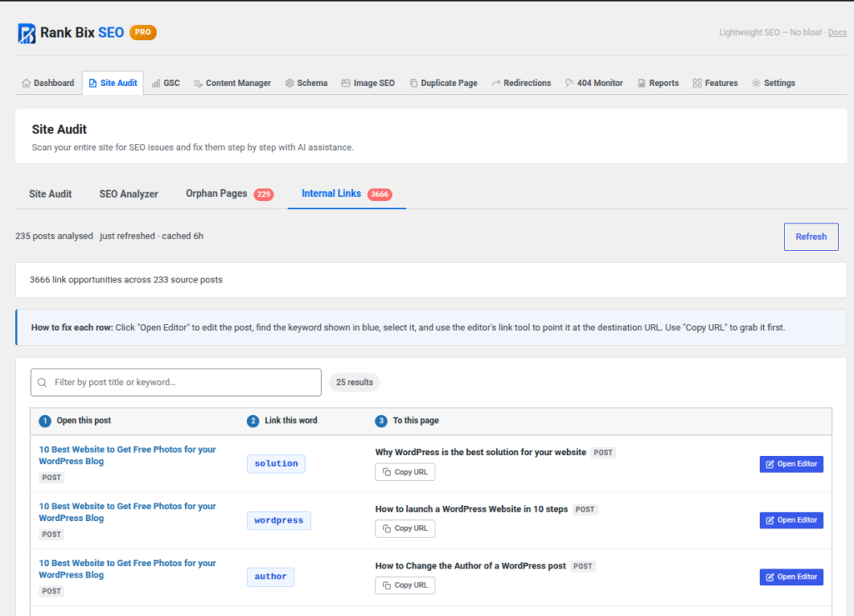Screen dimensions: 854x616
Task: Click the 'To this page' column header
Action: [407, 421]
